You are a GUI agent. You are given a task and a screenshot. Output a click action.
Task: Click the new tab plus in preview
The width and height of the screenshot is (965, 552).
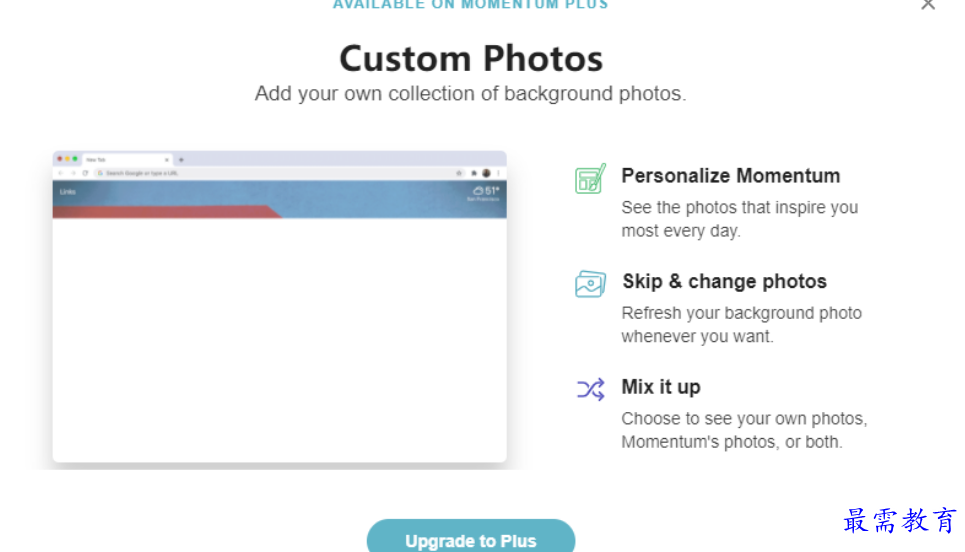click(181, 160)
